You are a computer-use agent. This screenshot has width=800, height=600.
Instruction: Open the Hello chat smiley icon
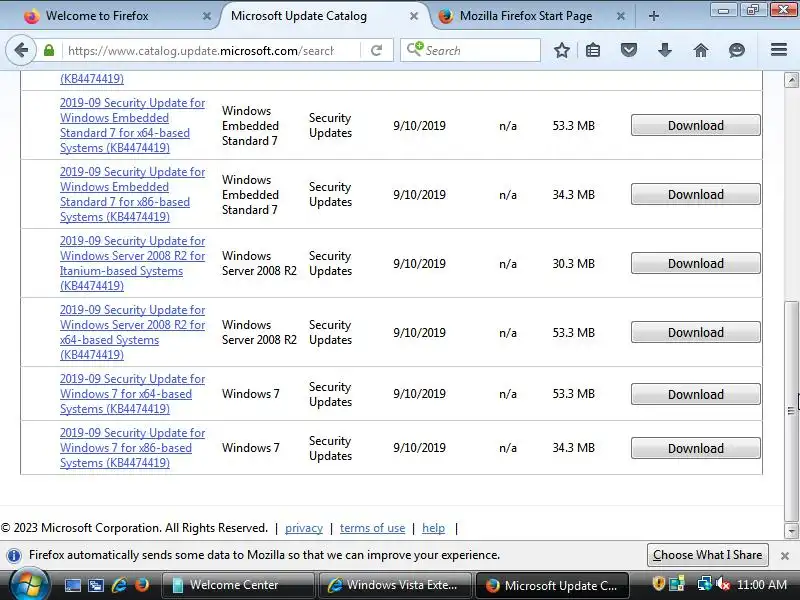tap(737, 51)
